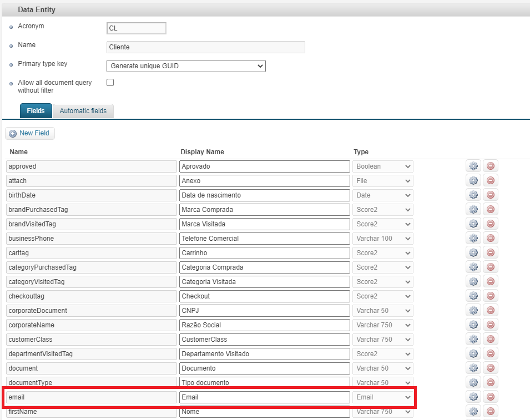Image resolution: width=530 pixels, height=420 pixels.
Task: Open gear settings for document field
Action: 473,368
